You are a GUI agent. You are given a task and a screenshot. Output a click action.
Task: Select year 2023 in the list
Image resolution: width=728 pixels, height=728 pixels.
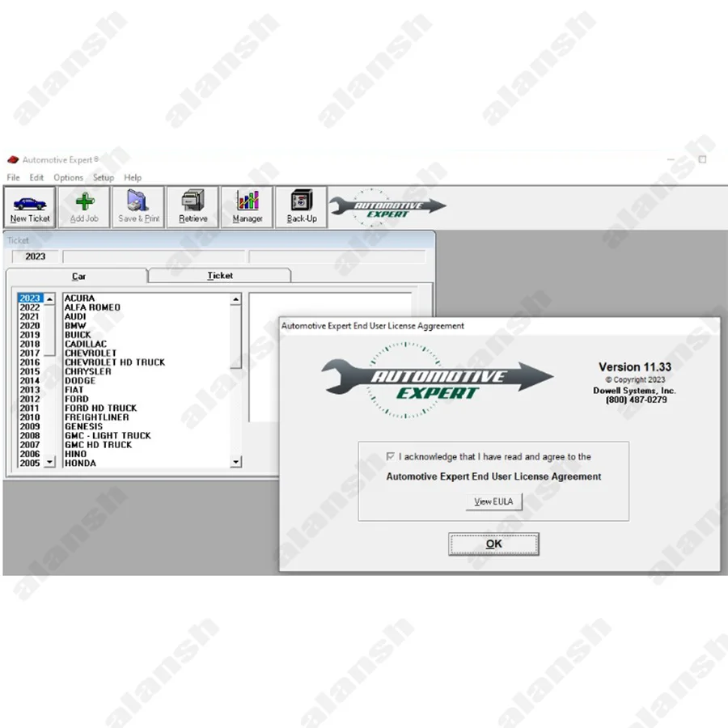pos(31,298)
